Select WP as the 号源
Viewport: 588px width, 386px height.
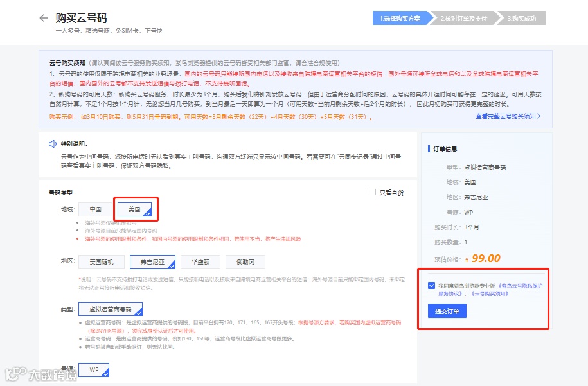pos(94,371)
